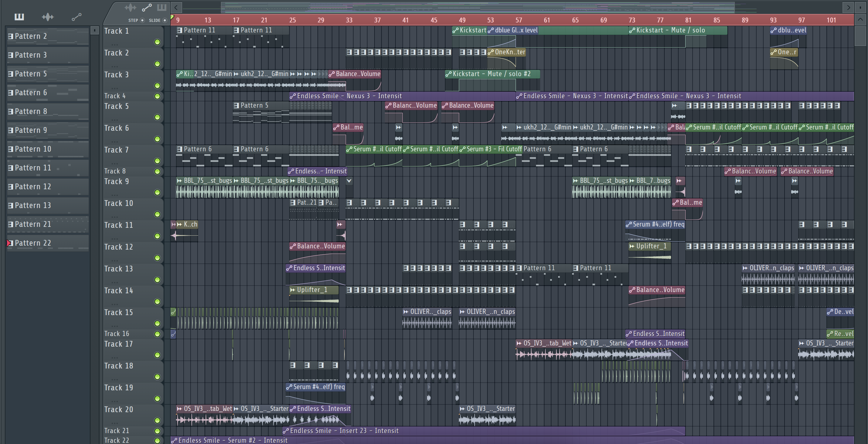Mute Track 17
Screen dimensions: 868x444
tap(157, 355)
